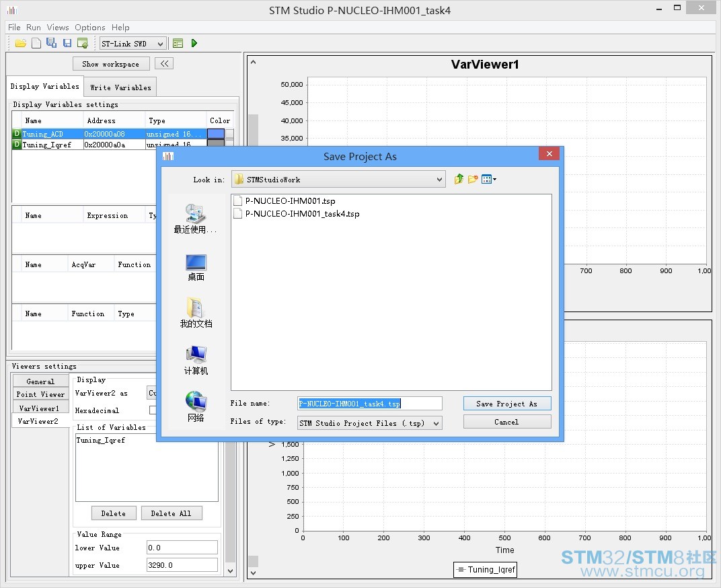The image size is (721, 588).
Task: Open the My Documents shortcut 我的文档
Action: [x=196, y=313]
